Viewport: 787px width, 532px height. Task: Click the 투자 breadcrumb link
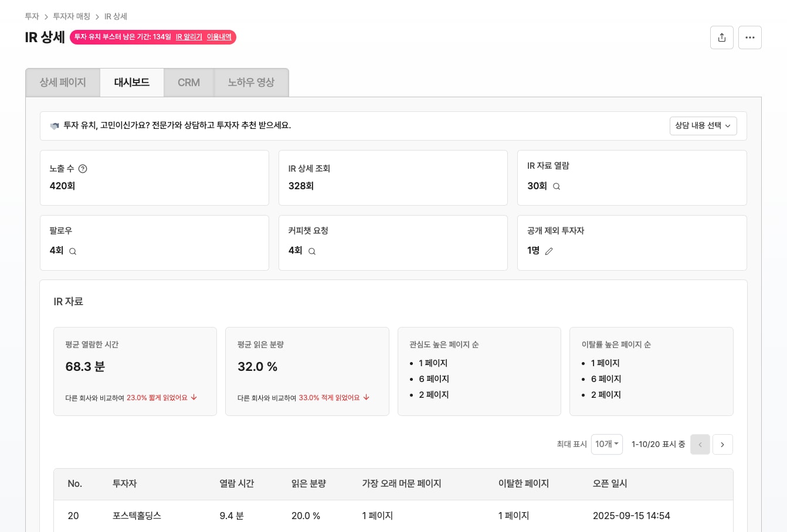coord(32,16)
